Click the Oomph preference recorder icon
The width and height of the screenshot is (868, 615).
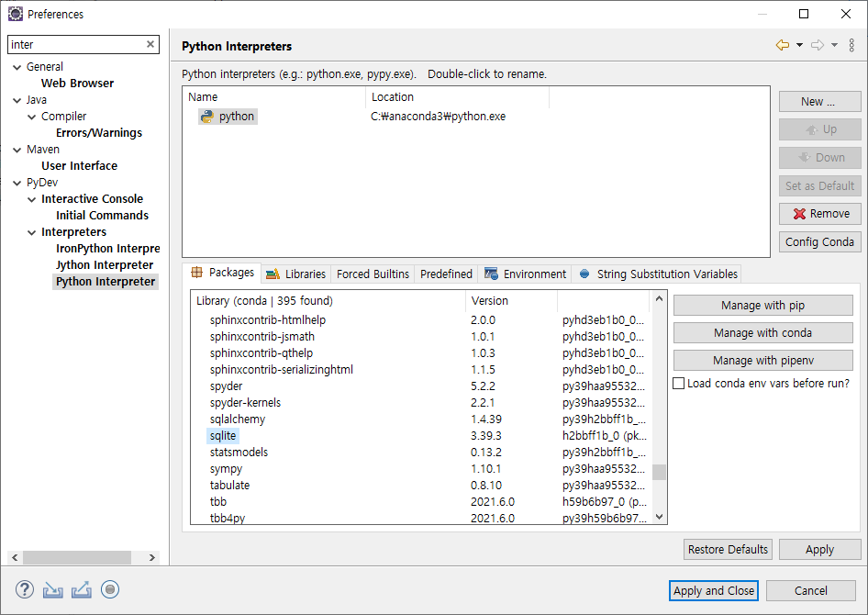(x=110, y=589)
